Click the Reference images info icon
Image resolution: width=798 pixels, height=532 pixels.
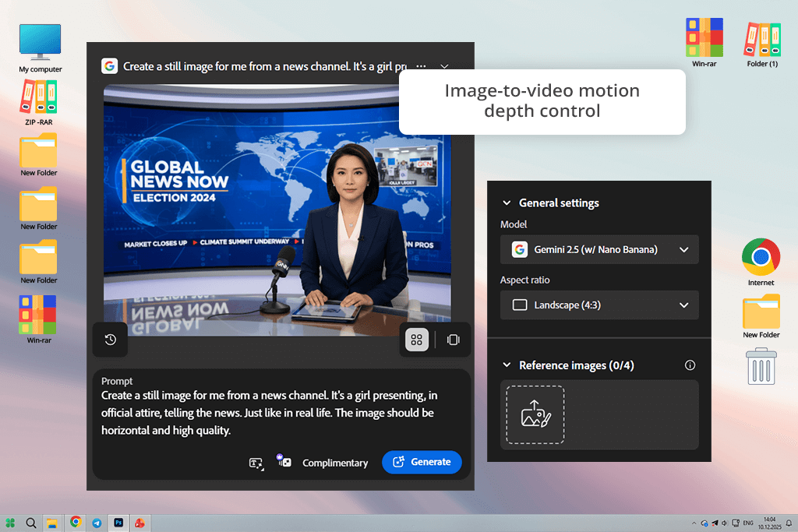point(690,365)
